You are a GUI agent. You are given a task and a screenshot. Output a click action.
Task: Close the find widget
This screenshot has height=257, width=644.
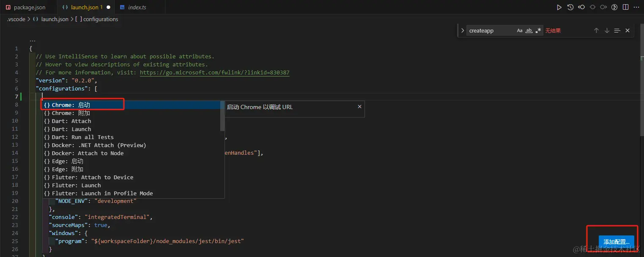pos(628,30)
